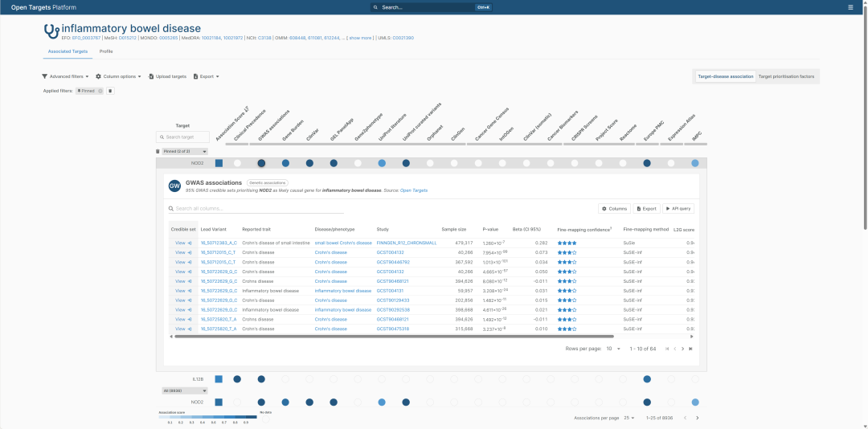
Task: Select the Target–disease association view
Action: (x=725, y=76)
